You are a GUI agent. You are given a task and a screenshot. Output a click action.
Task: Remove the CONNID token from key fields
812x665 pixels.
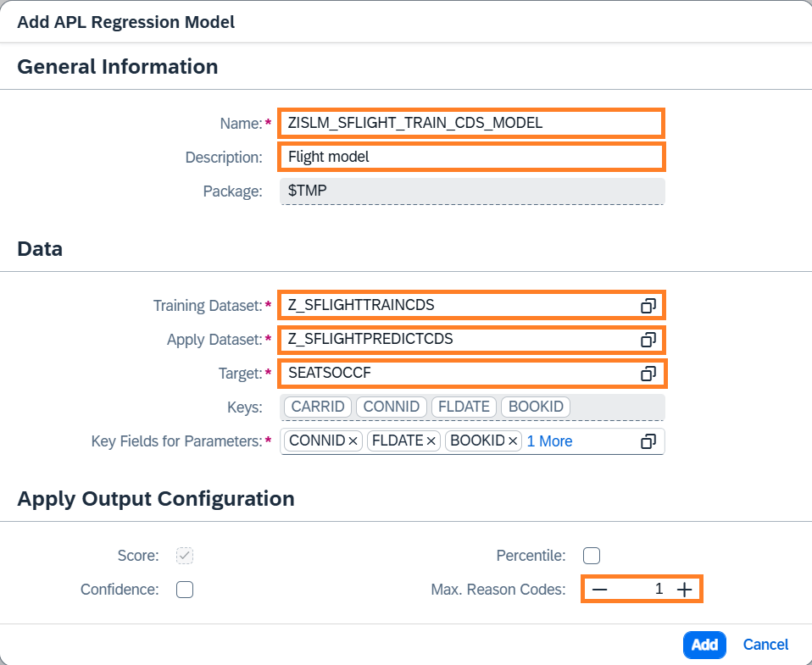tap(354, 441)
